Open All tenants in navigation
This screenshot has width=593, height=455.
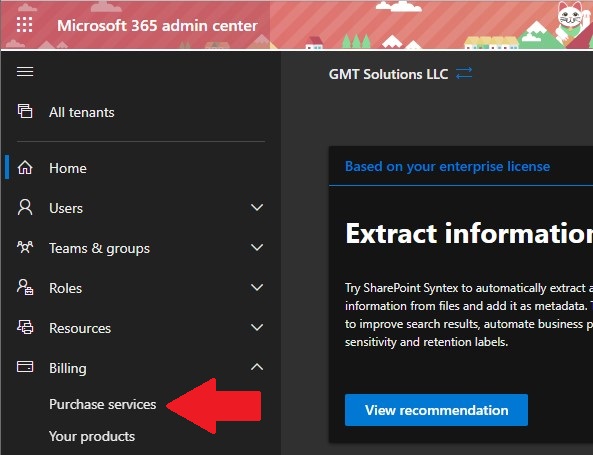click(x=82, y=112)
